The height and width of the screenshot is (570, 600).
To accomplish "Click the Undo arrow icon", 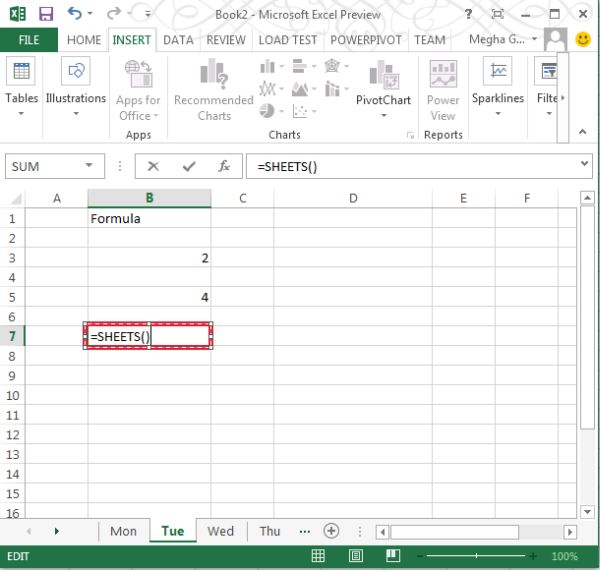I will [74, 13].
